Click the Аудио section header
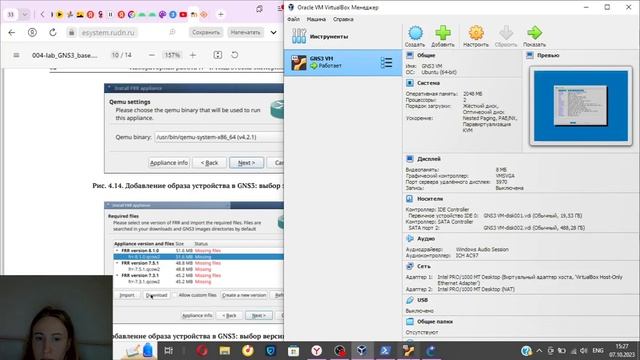The image size is (640, 360). click(x=426, y=238)
